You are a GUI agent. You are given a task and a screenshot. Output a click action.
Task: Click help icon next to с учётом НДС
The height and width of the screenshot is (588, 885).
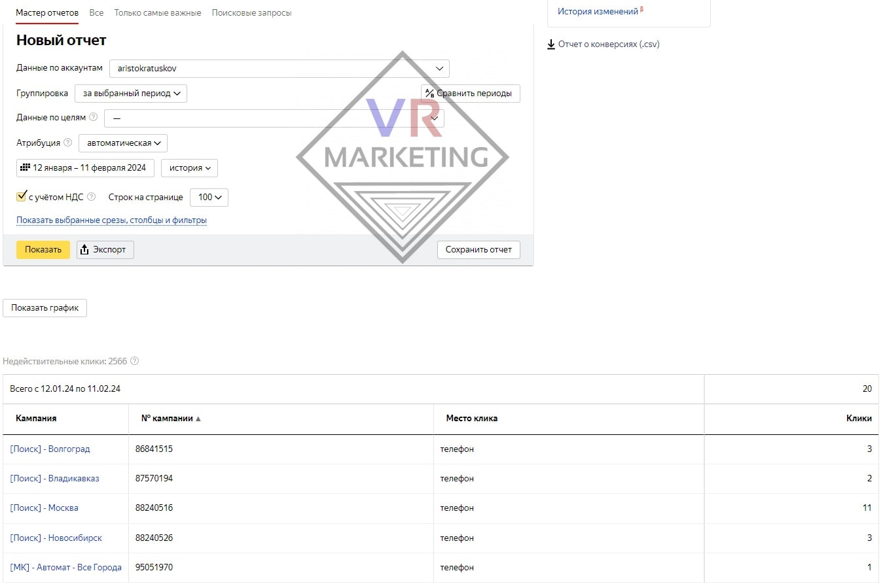point(91,196)
